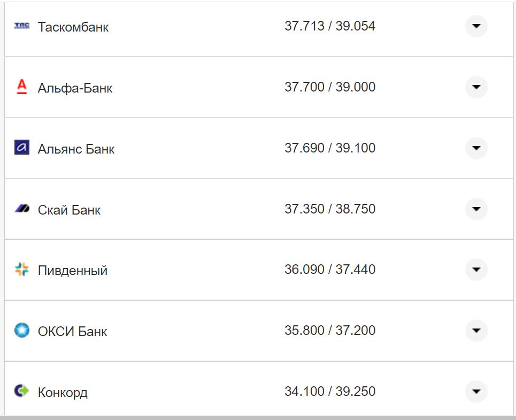Image resolution: width=516 pixels, height=420 pixels.
Task: Expand the Пивденный rates row
Action: pos(476,270)
